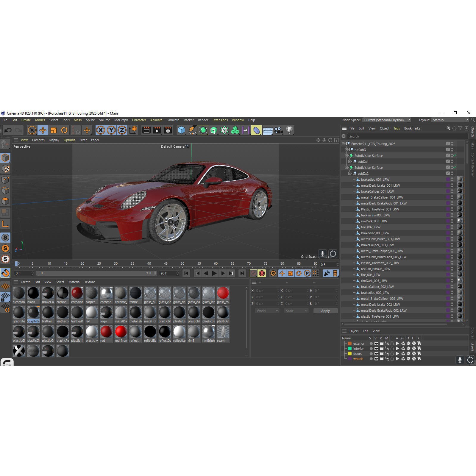476x476 pixels.
Task: Add a Subdivision Surface generator
Action: point(203,130)
